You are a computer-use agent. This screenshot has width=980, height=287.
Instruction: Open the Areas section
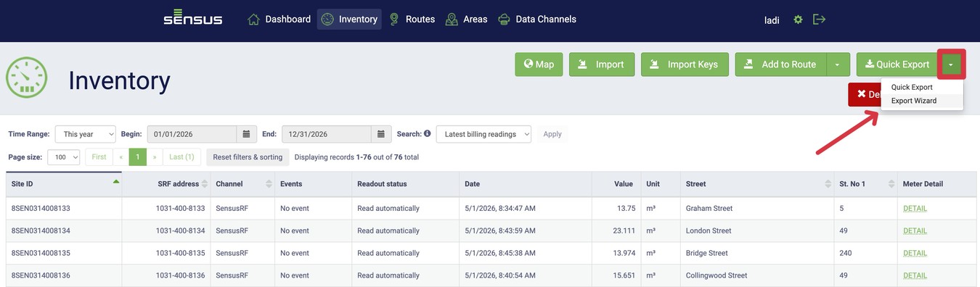coord(466,20)
